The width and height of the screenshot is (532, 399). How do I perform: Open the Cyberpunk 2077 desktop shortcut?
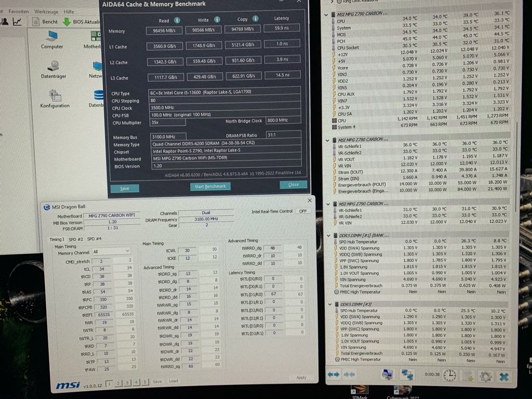(403, 393)
